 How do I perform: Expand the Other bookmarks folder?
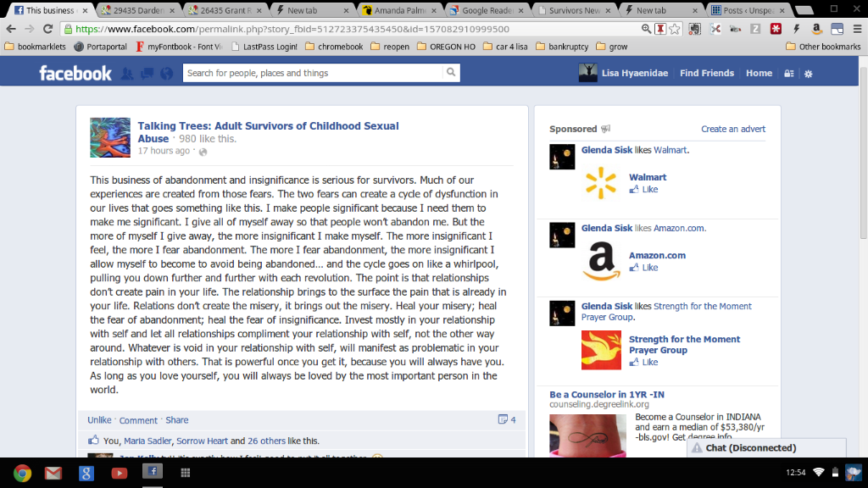pos(823,47)
